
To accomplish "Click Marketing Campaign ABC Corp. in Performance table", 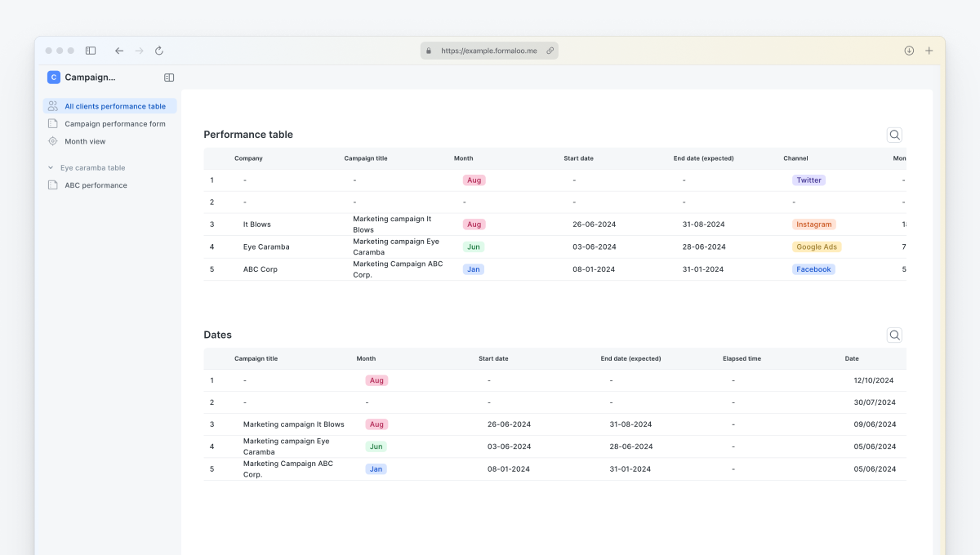I will [x=398, y=269].
